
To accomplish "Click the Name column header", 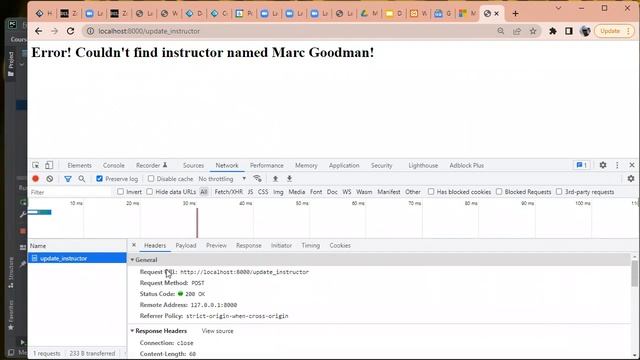I will (x=77, y=246).
